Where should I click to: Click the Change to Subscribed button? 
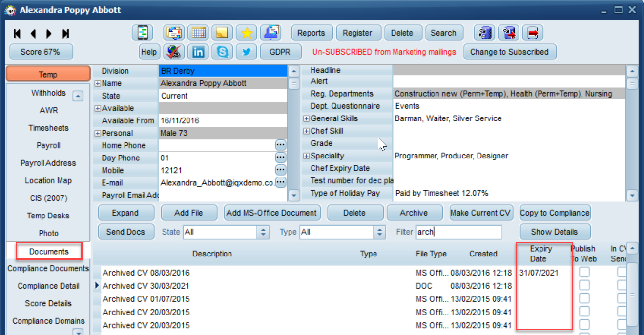click(509, 52)
